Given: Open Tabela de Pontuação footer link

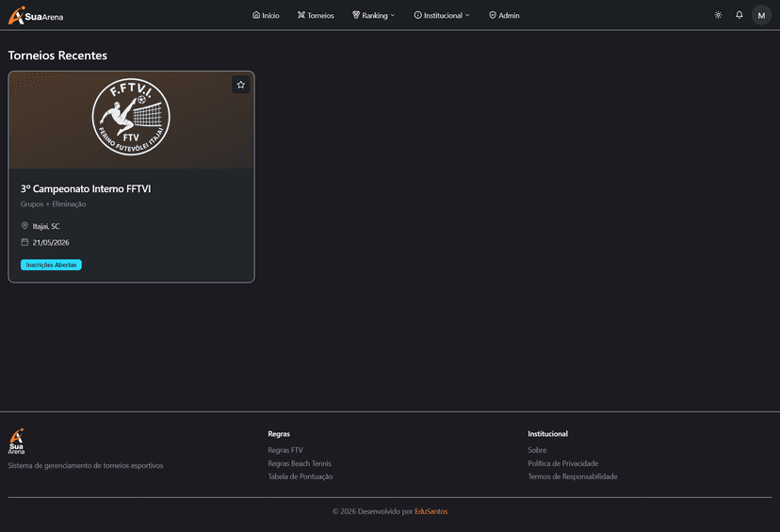Looking at the screenshot, I should [x=300, y=476].
